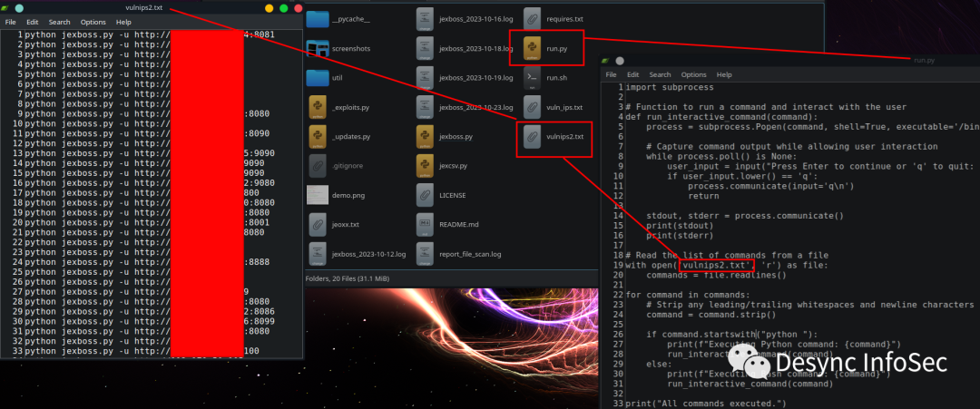Select the vuln_ips.txt file icon

click(533, 107)
